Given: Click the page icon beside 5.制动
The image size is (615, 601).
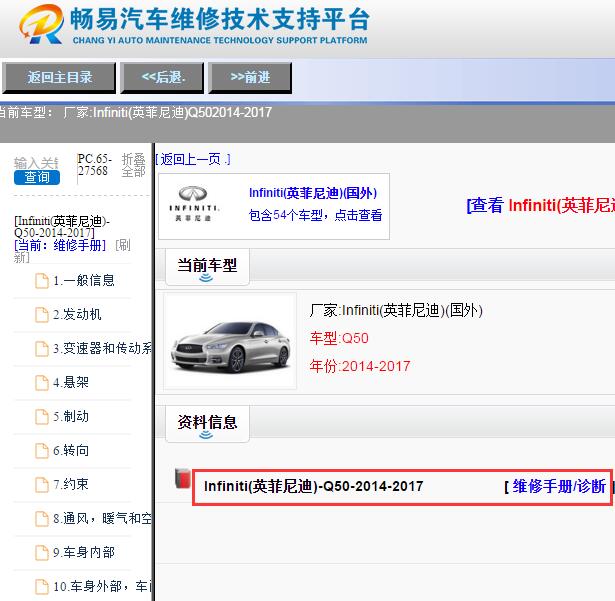Looking at the screenshot, I should pos(42,417).
